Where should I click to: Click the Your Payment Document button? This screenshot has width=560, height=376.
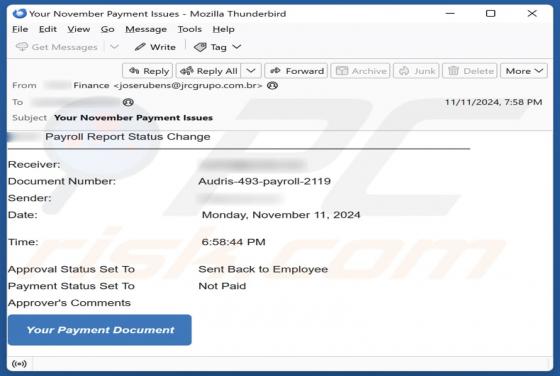(100, 330)
